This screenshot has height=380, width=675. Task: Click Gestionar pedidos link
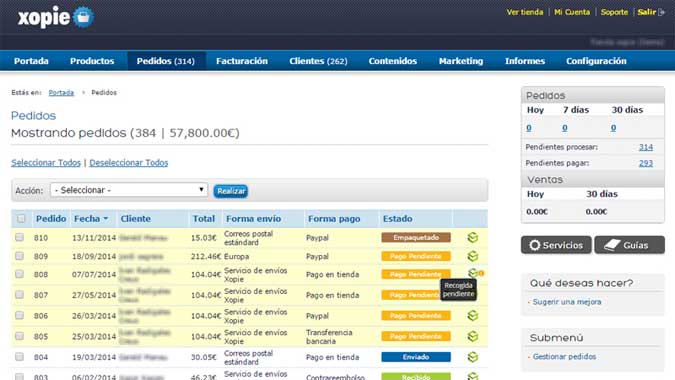point(564,357)
